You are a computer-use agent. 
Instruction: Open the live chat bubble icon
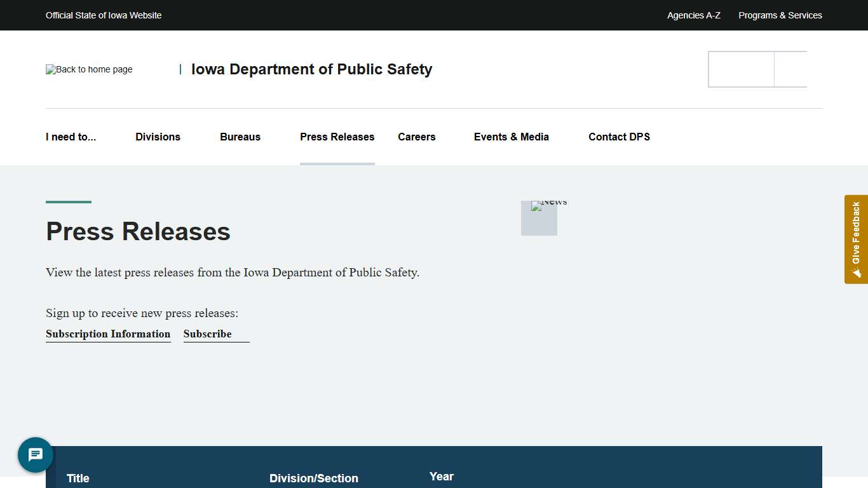pos(35,455)
